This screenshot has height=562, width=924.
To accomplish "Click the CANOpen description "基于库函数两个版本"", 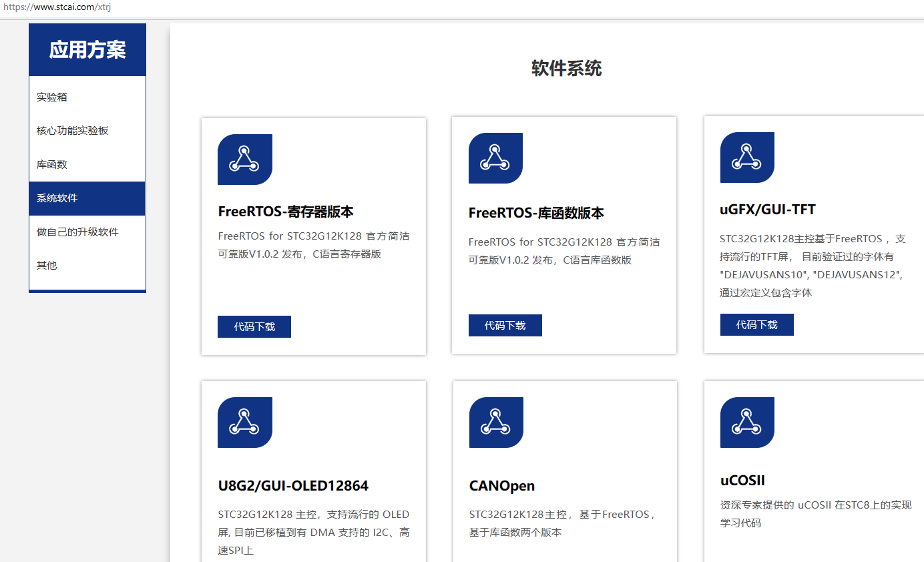I will tap(563, 523).
